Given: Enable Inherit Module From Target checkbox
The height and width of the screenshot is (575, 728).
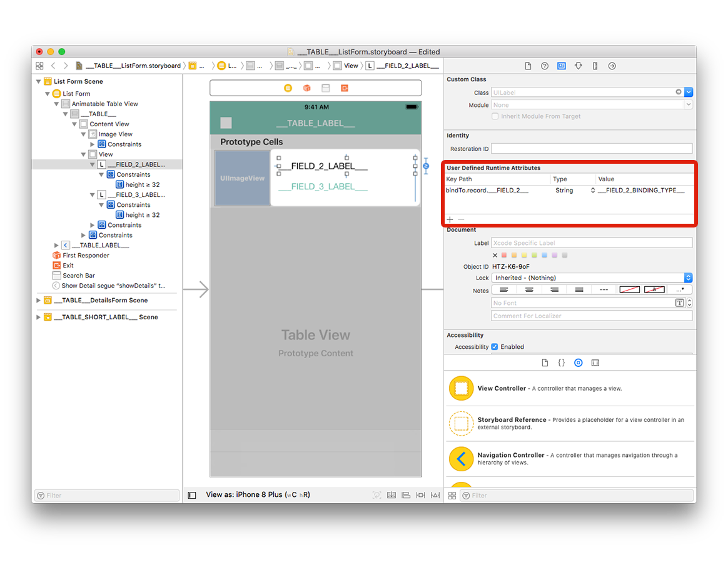Looking at the screenshot, I should point(495,116).
